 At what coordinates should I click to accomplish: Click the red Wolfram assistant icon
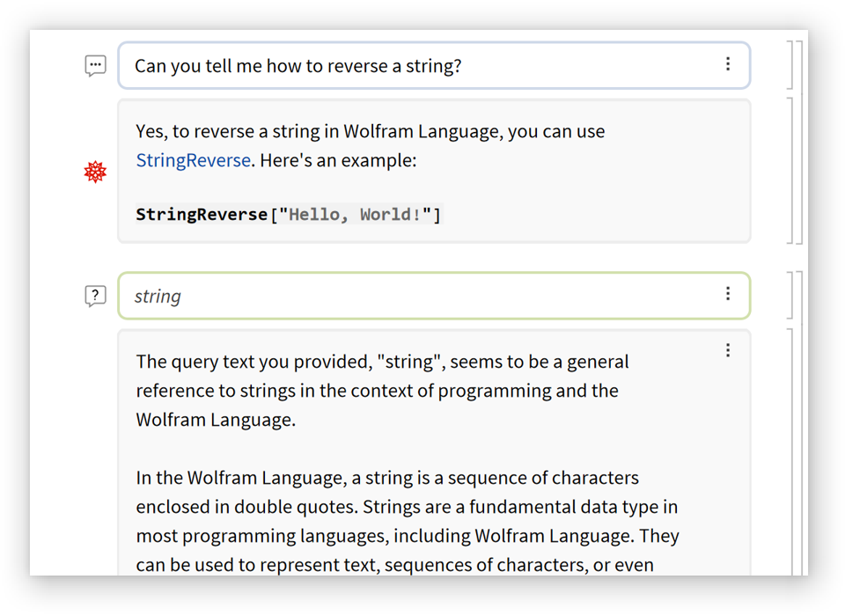click(95, 172)
